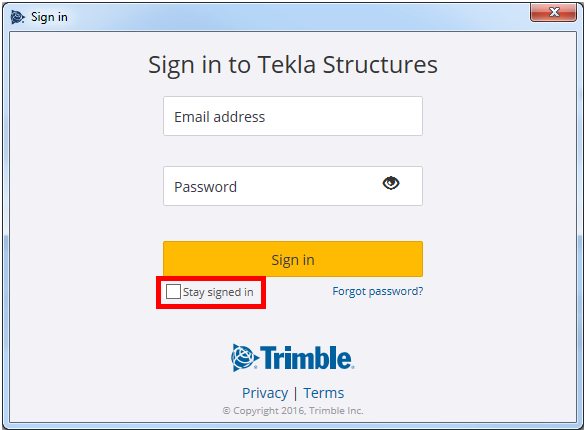
Task: Click the pipe separator between Privacy and Terms
Action: 295,393
